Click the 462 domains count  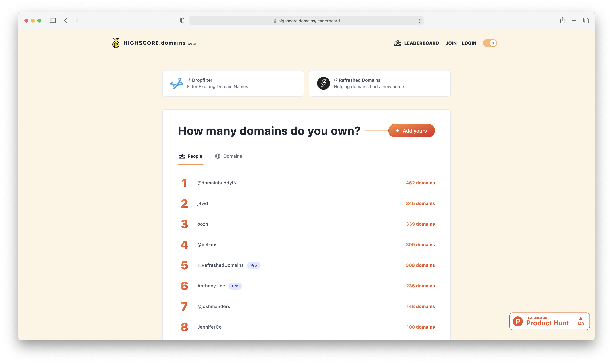pos(420,183)
